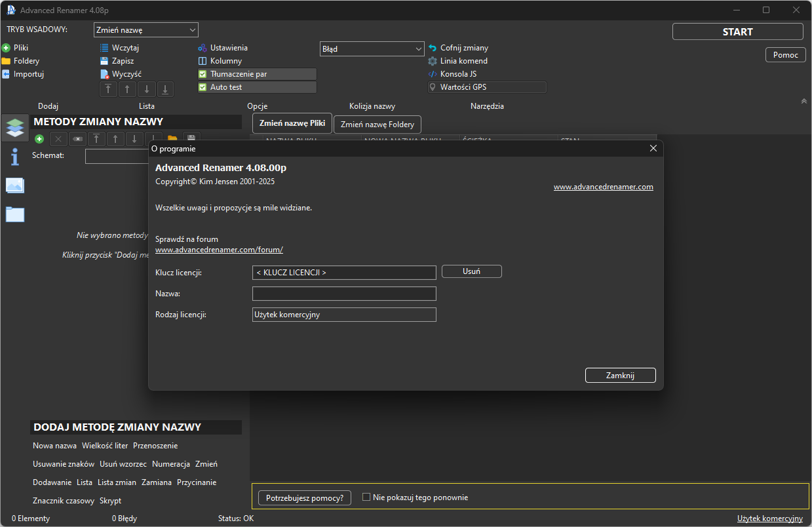Check Nie pokazuj tego ponownie
This screenshot has width=812, height=527.
[366, 498]
